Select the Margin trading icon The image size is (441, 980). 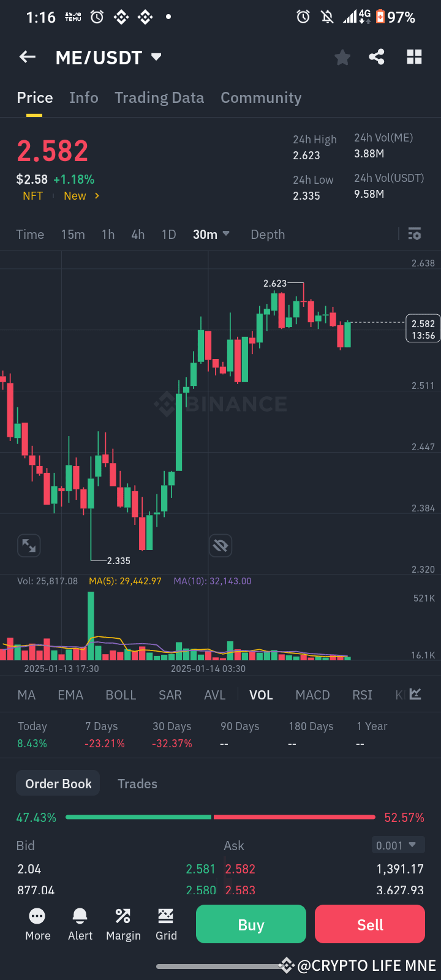click(x=123, y=924)
